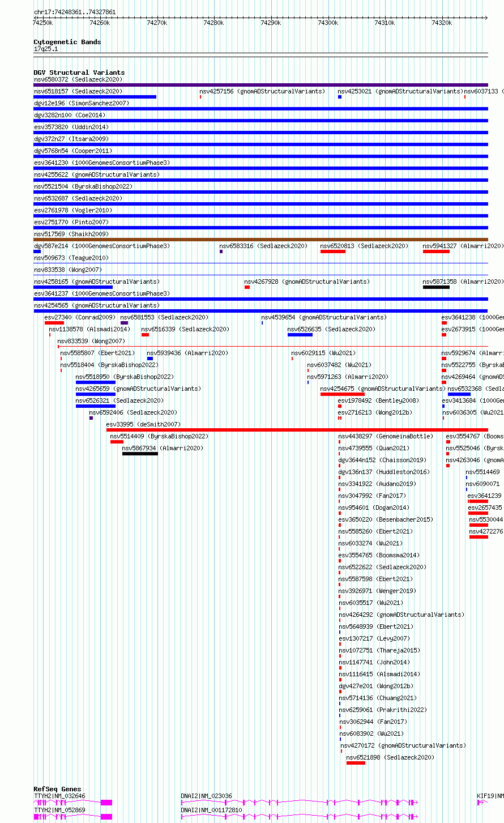Screen dimensions: 504x823
Task: Select nsv6581553 (Sedlazeck2020) label
Action: tap(164, 318)
